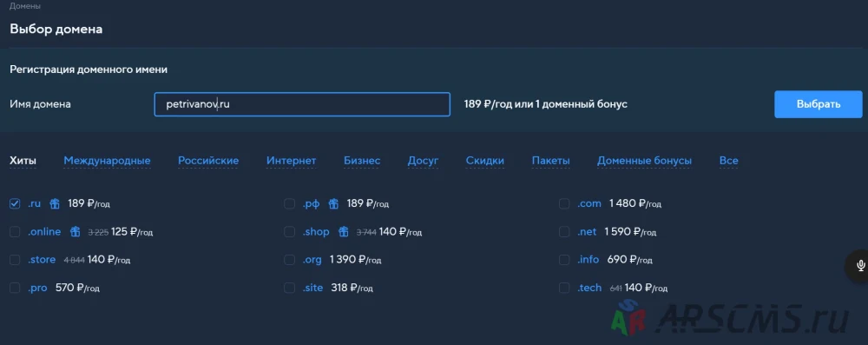Click the crossed-out '3 744' price for .shop
868x345 pixels.
pyautogui.click(x=366, y=232)
